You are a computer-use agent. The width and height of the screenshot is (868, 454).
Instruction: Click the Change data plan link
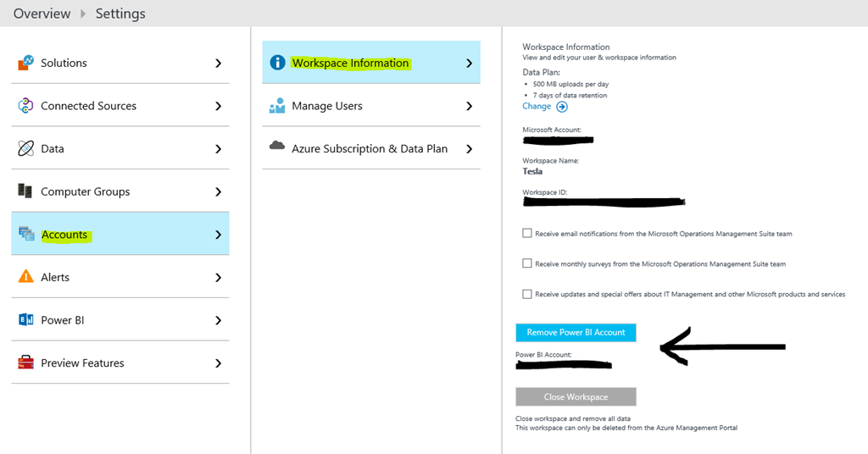(x=537, y=107)
